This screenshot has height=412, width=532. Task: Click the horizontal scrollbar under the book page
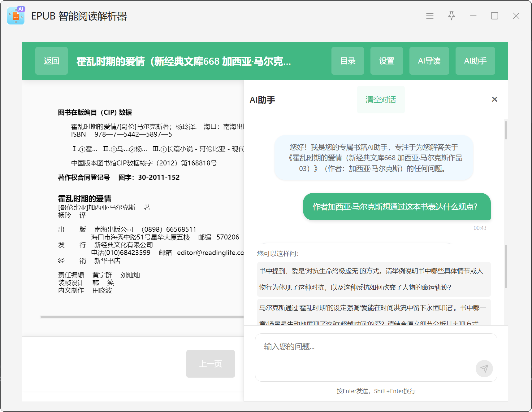coord(142,317)
